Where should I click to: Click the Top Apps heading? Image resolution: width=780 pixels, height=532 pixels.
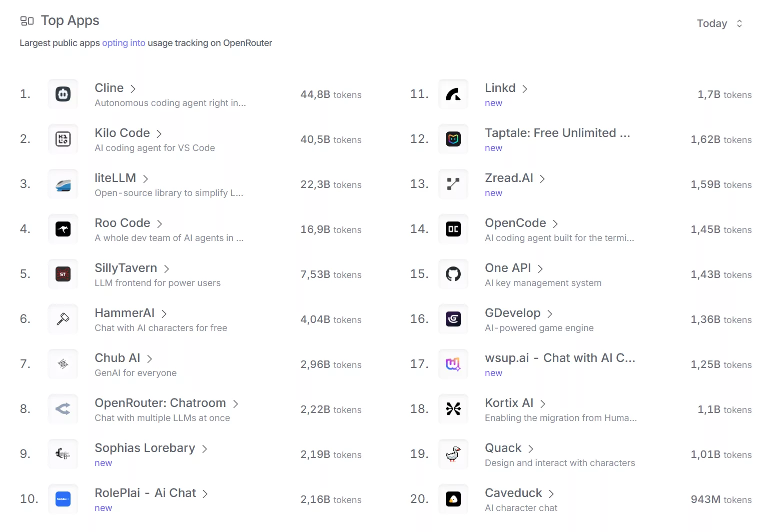click(x=70, y=20)
